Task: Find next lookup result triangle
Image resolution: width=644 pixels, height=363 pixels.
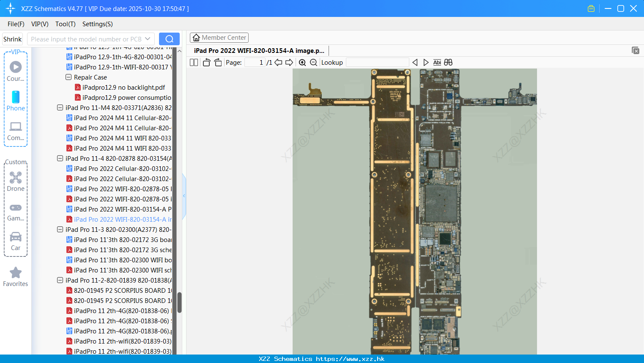Action: point(426,62)
